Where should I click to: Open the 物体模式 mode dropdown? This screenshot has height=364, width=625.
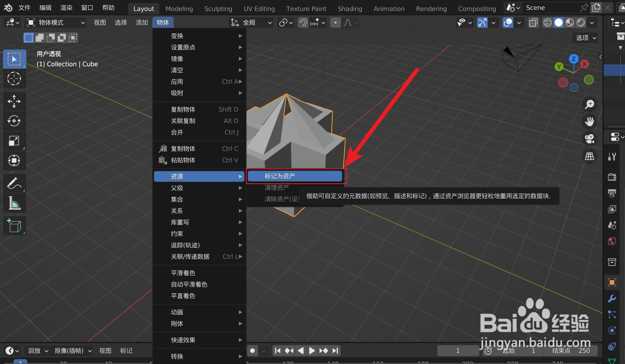(55, 22)
